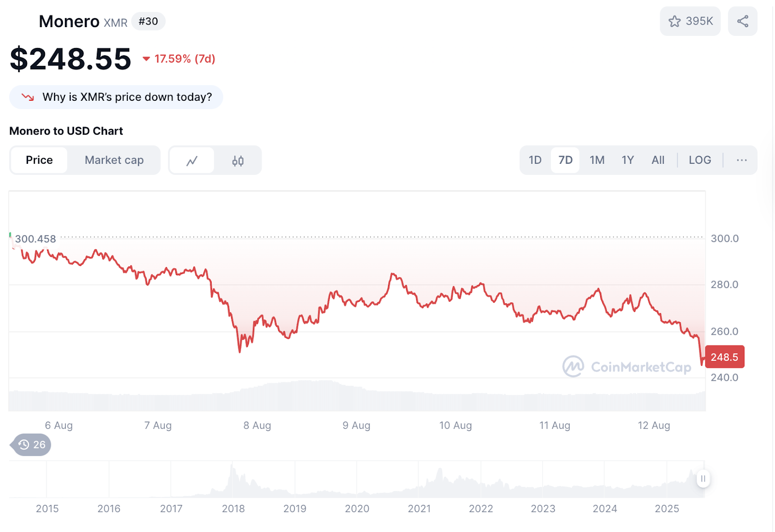Click the red 7d change arrow
This screenshot has width=775, height=532.
146,59
